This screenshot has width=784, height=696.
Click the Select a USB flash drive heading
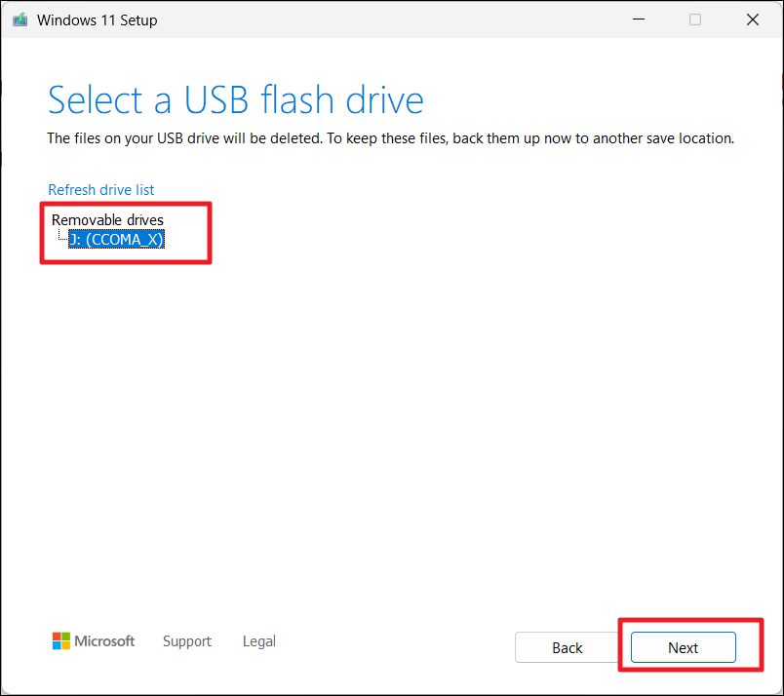pos(236,100)
